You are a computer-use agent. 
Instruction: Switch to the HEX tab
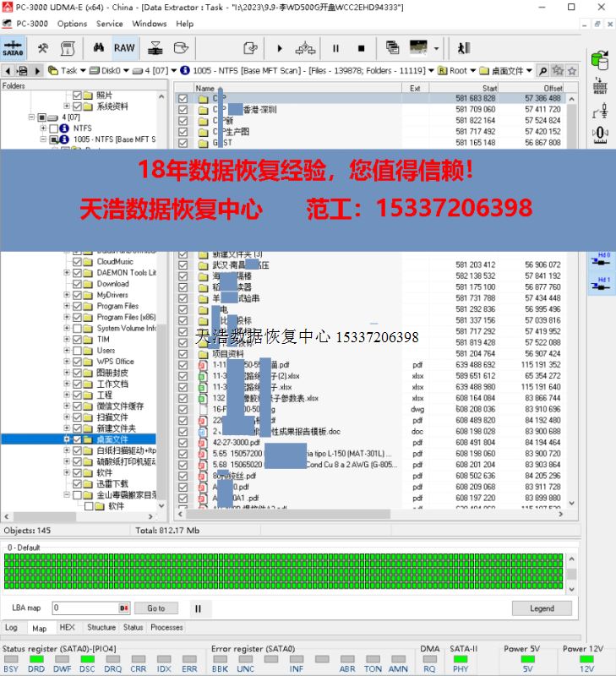pos(67,627)
